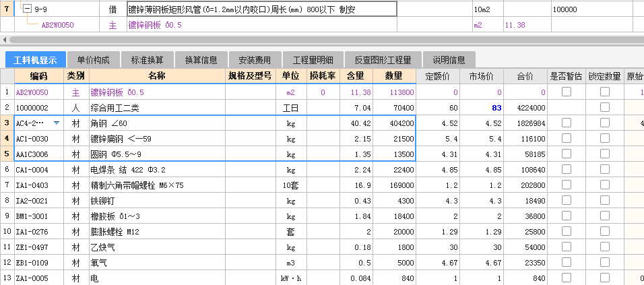Click the code cell BM1-3001
Screen dimensions: 644x285
(x=38, y=216)
